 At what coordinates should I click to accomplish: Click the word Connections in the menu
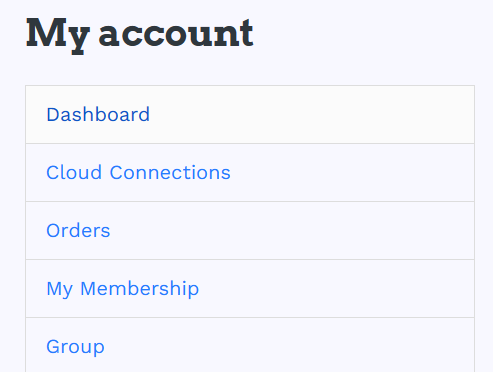170,173
